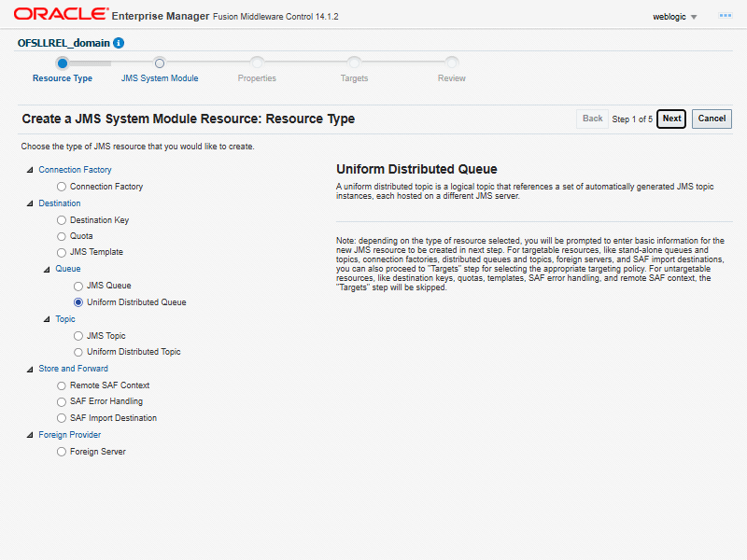
Task: Collapse the Foreign Provider group triangle
Action: point(30,435)
